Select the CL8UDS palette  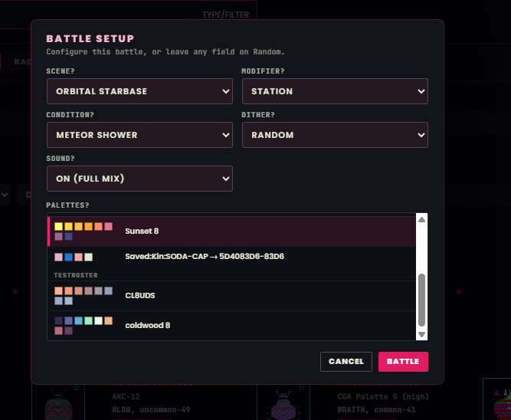[231, 296]
